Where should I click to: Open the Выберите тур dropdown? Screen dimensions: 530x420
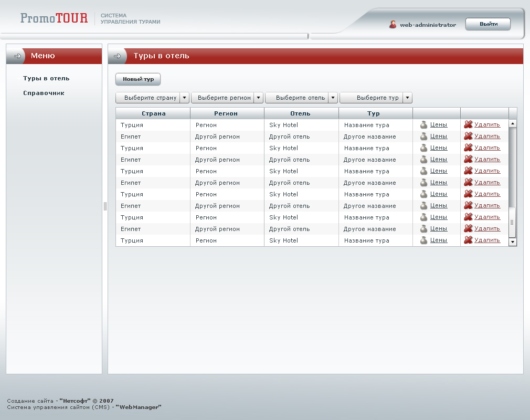pos(376,98)
